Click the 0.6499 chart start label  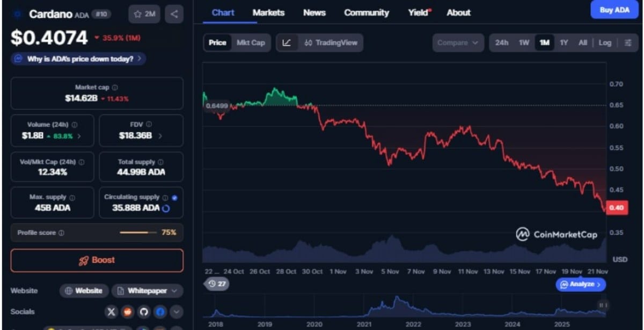click(216, 106)
